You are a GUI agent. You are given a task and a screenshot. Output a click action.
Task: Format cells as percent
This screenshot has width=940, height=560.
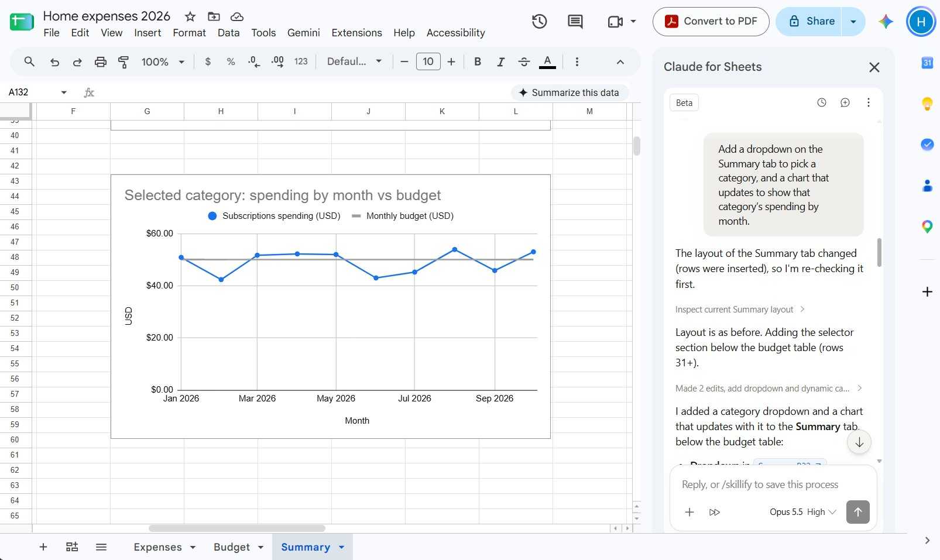tap(231, 61)
